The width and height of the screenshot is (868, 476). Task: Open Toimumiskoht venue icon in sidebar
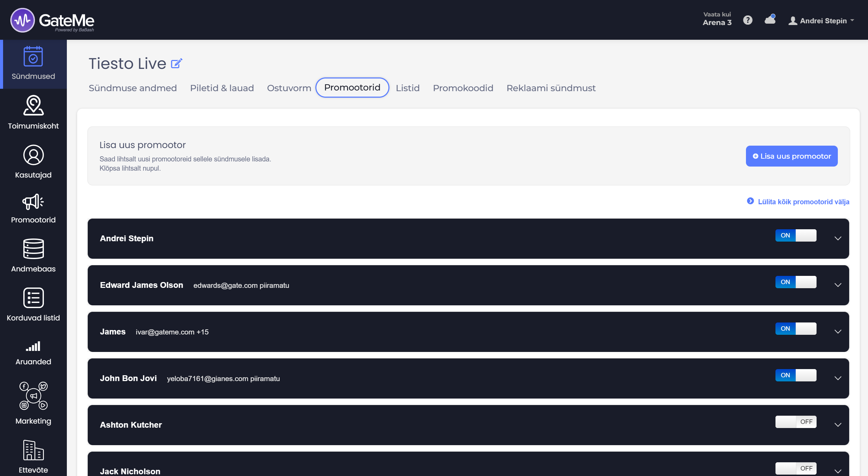coord(33,106)
